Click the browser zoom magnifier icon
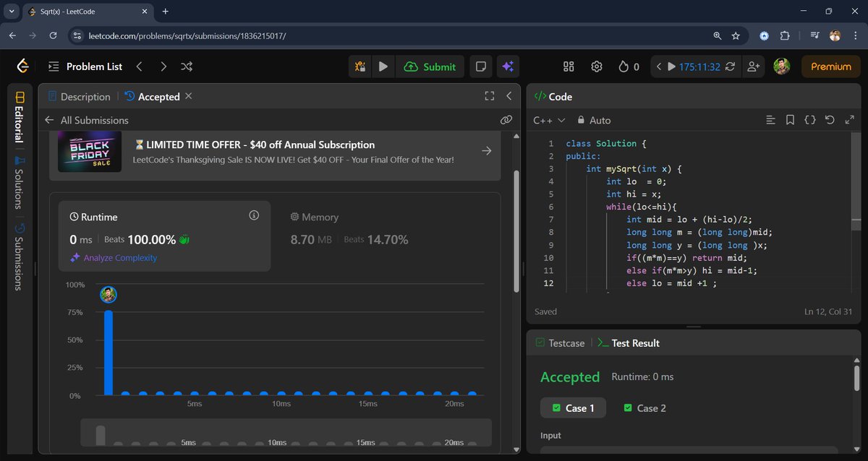 (x=717, y=35)
